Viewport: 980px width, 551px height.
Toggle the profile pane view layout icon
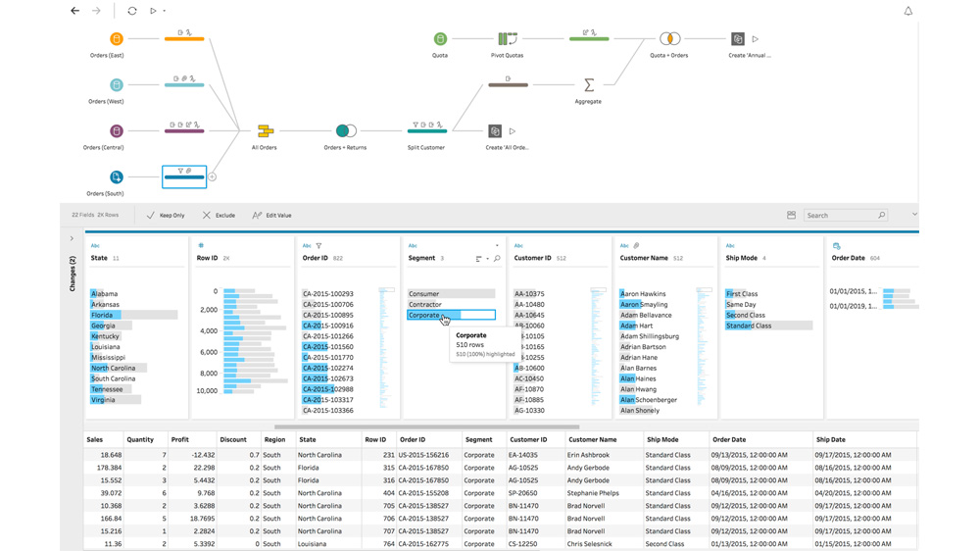tap(791, 215)
